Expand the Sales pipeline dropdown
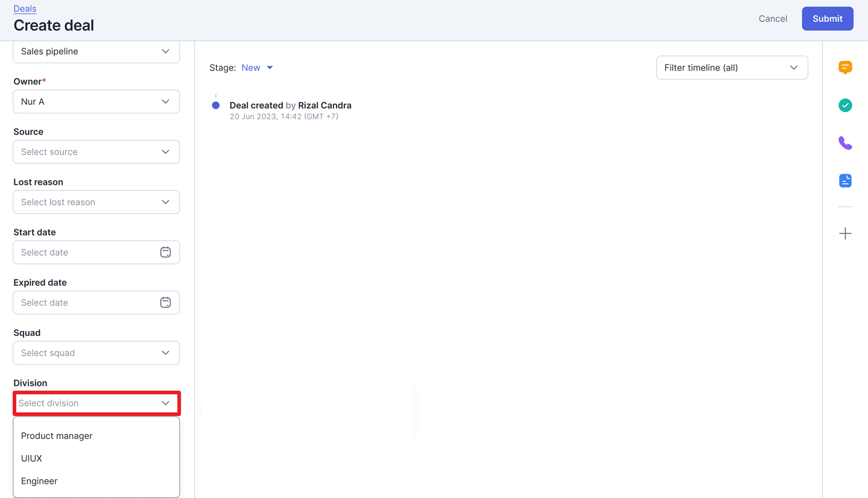 (97, 51)
